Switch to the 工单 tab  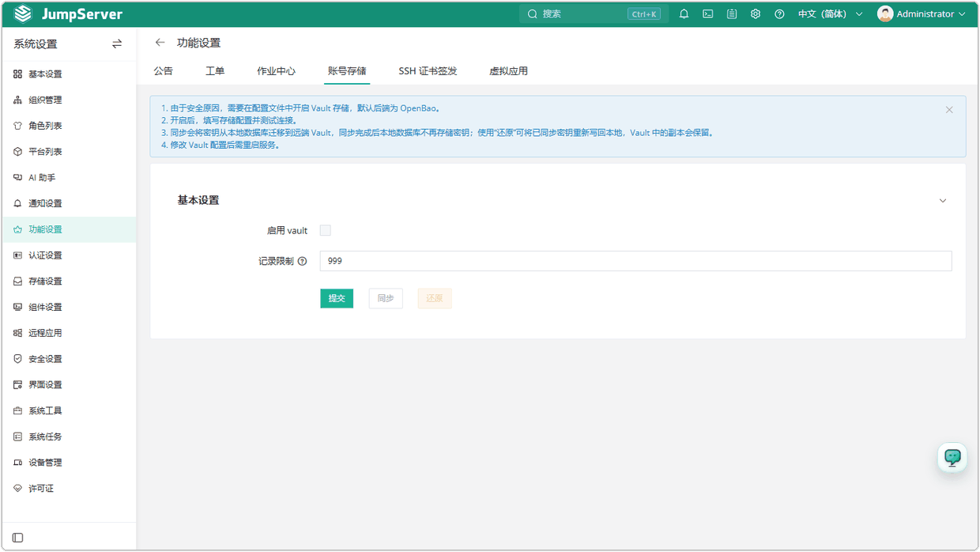(215, 71)
